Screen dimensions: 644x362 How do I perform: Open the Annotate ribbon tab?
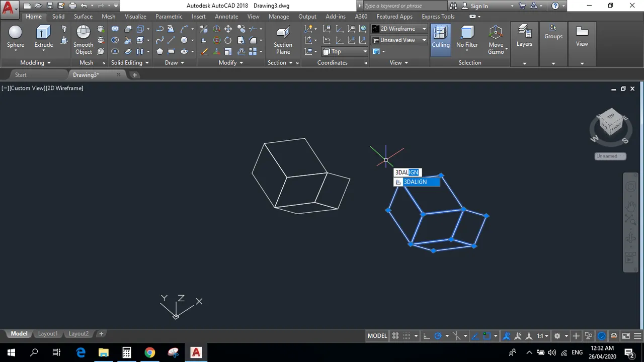click(x=226, y=17)
